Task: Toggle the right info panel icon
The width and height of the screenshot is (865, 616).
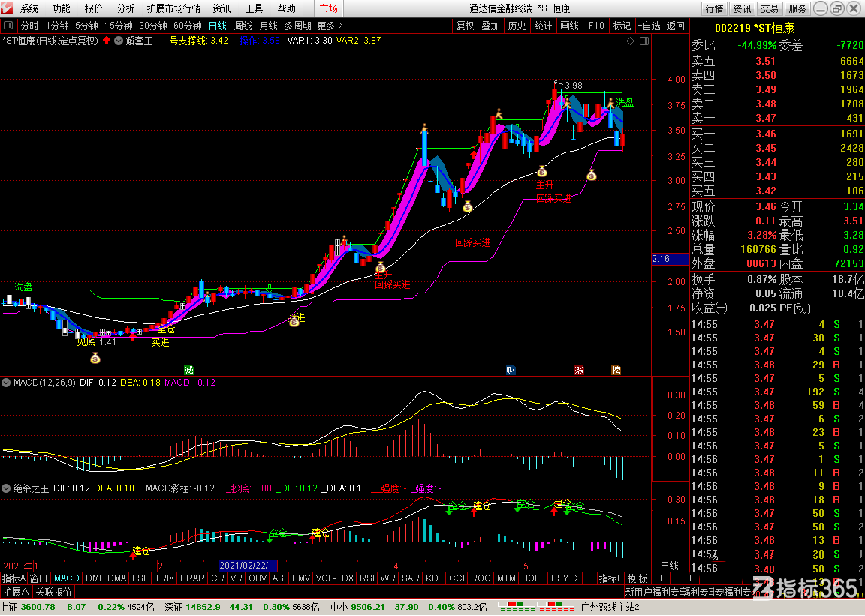Action: tap(643, 41)
